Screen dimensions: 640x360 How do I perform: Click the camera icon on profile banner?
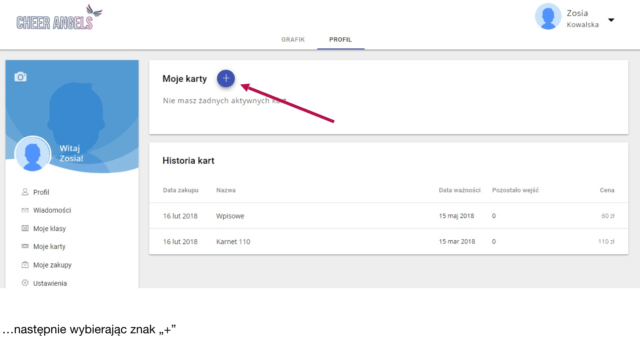20,77
